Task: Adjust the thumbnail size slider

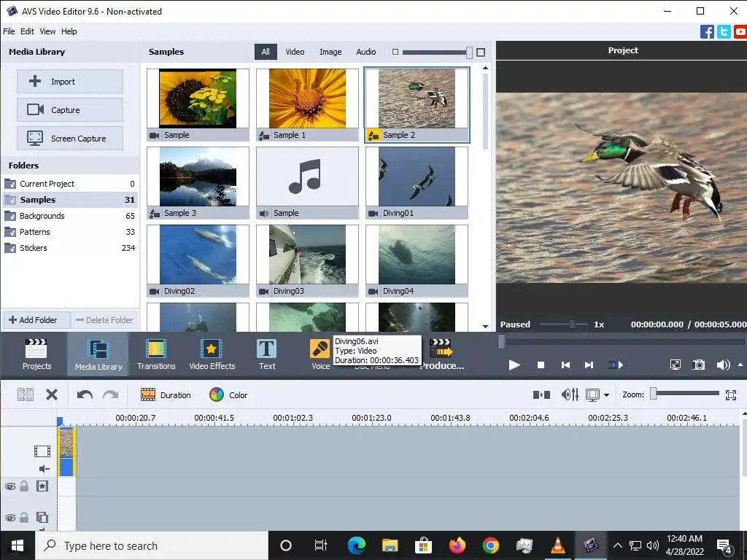Action: [x=469, y=52]
